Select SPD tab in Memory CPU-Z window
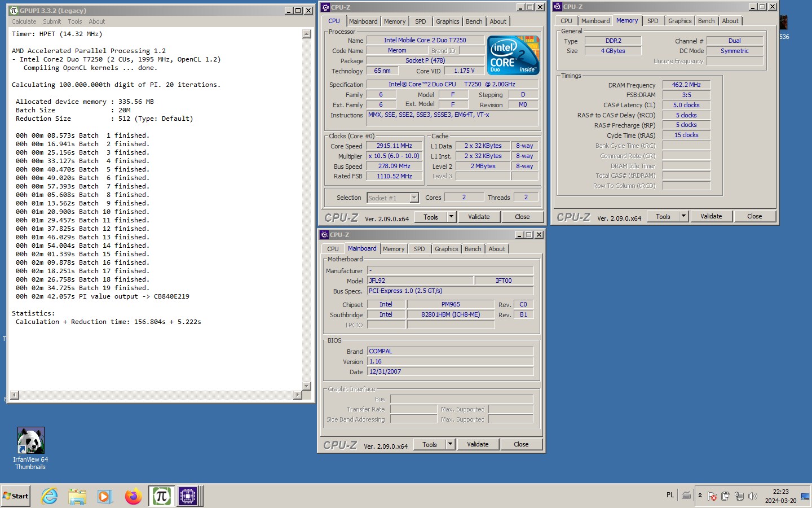 (x=653, y=21)
